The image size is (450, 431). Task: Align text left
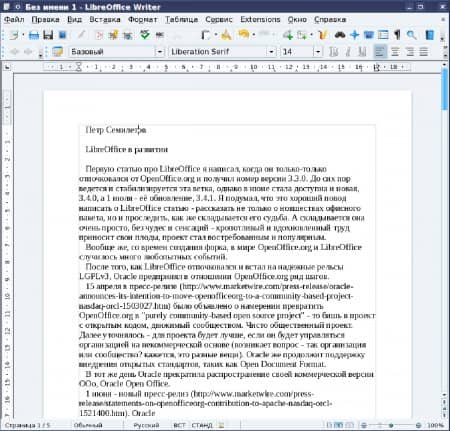coord(380,51)
